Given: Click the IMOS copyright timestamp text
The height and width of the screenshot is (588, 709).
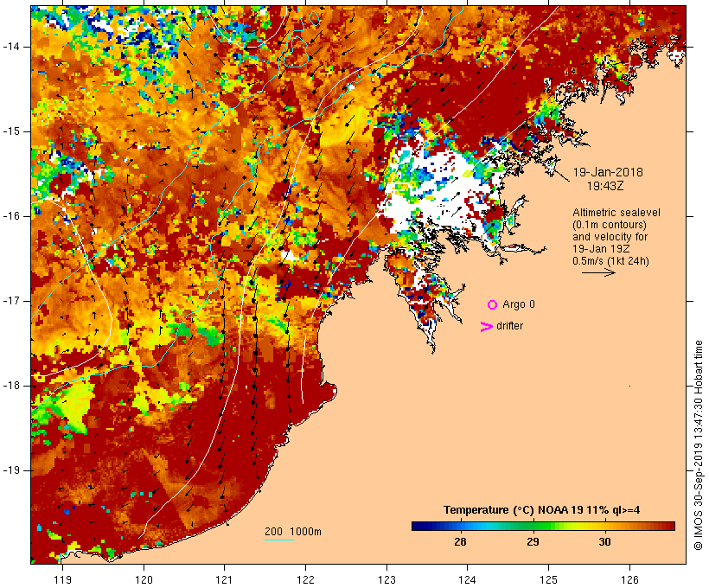Looking at the screenshot, I should 698,445.
